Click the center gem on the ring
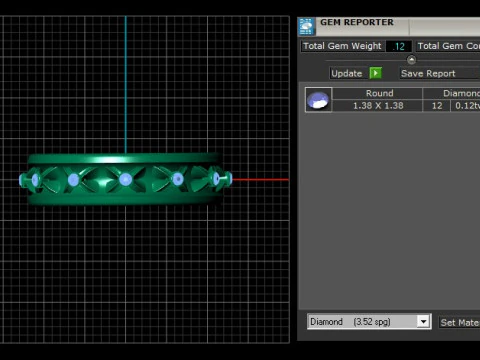This screenshot has height=360, width=480. [125, 180]
